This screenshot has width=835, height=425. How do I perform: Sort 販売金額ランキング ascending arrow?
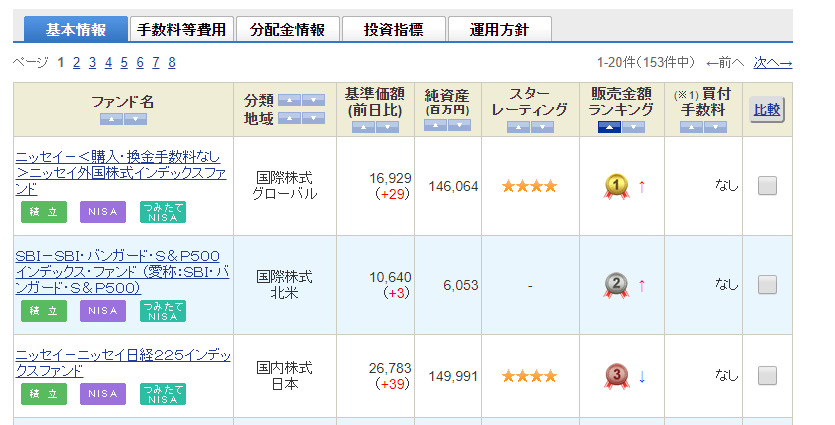(x=609, y=127)
